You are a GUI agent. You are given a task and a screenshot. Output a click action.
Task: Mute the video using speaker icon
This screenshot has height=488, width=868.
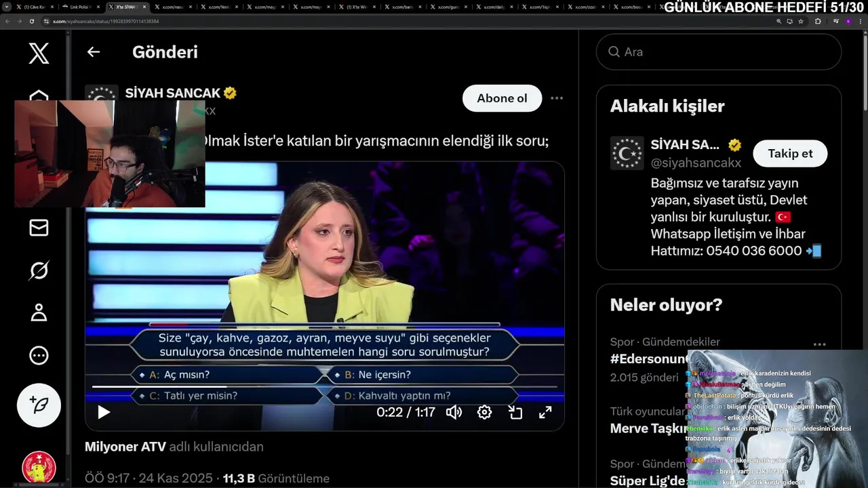(454, 412)
